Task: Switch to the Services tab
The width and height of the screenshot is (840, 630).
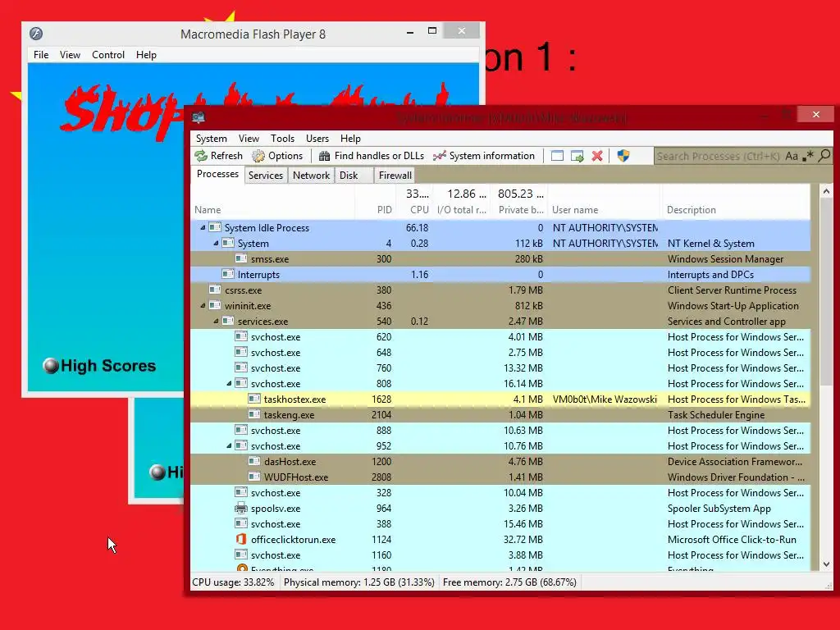Action: tap(266, 176)
